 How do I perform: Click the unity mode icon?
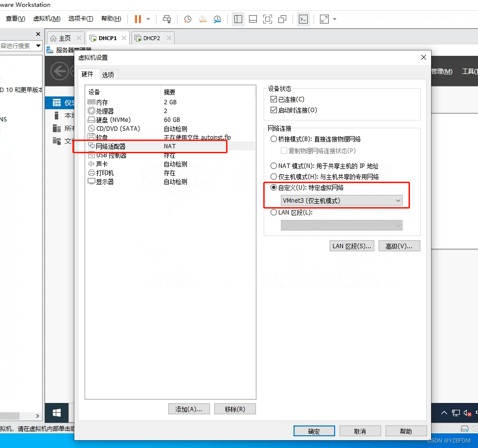[282, 19]
